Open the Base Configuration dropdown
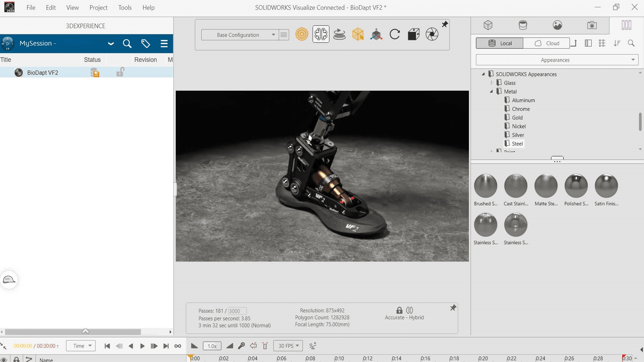 [x=273, y=35]
